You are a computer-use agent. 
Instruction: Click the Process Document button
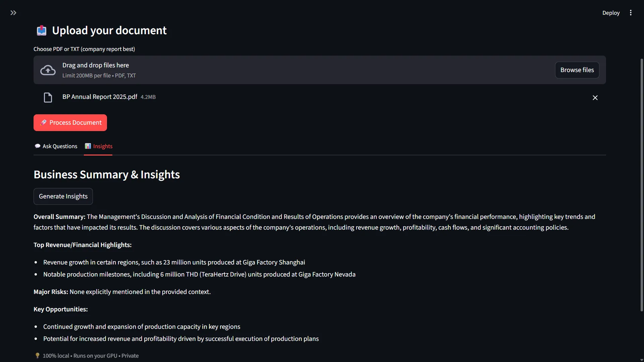tap(70, 123)
